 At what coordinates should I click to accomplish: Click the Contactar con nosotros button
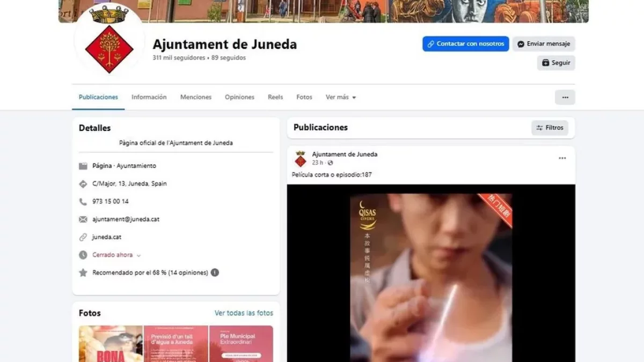(x=465, y=43)
